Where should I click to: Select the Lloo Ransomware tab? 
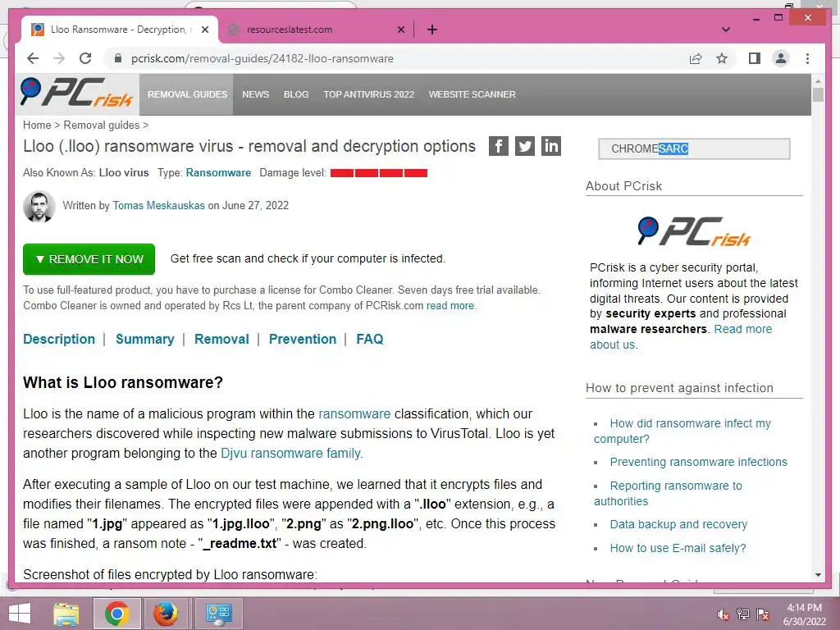pyautogui.click(x=120, y=30)
